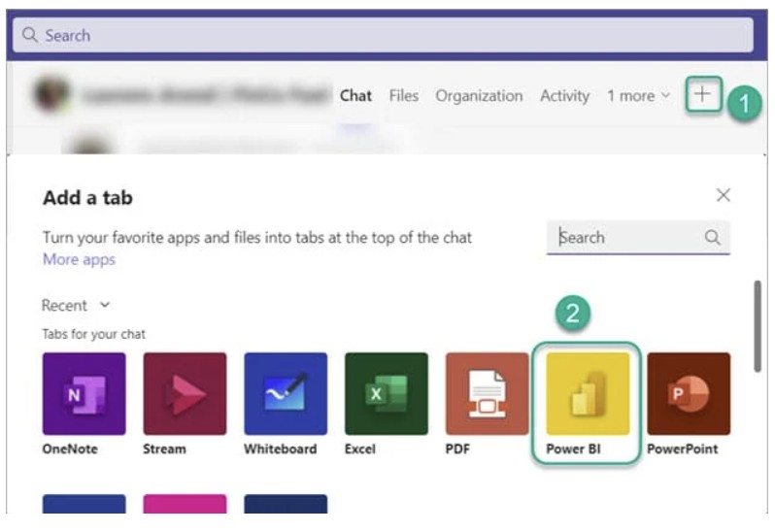Open the contact's profile picture
The height and width of the screenshot is (532, 775).
(x=51, y=94)
